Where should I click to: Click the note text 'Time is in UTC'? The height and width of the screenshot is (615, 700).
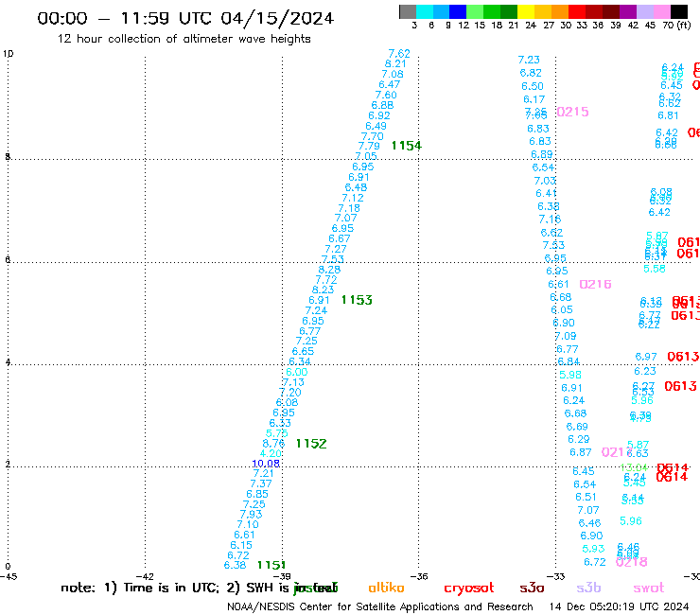171,588
